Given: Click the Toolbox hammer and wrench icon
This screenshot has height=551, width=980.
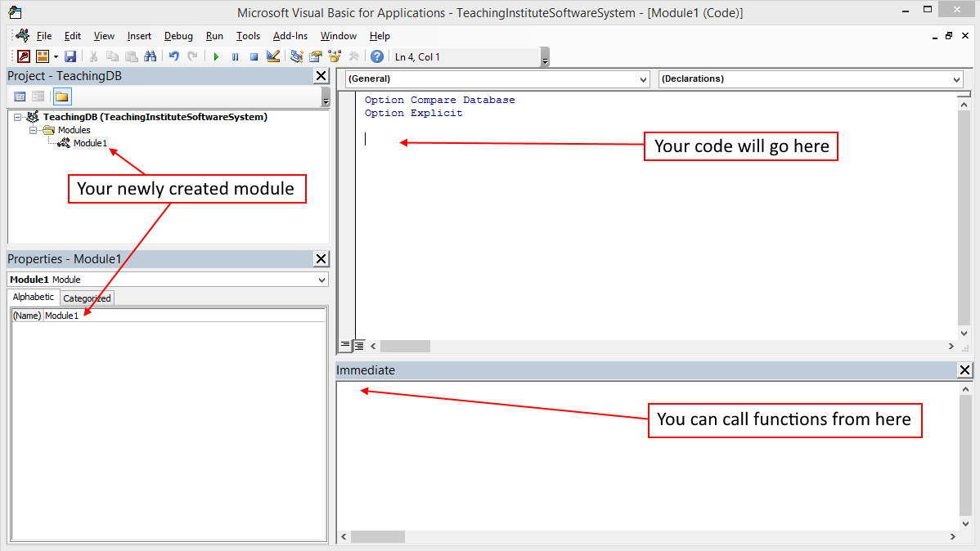Looking at the screenshot, I should point(353,57).
